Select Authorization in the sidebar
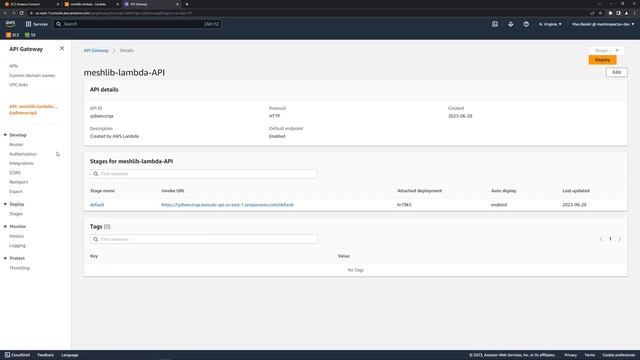The width and height of the screenshot is (640, 360). pos(23,154)
